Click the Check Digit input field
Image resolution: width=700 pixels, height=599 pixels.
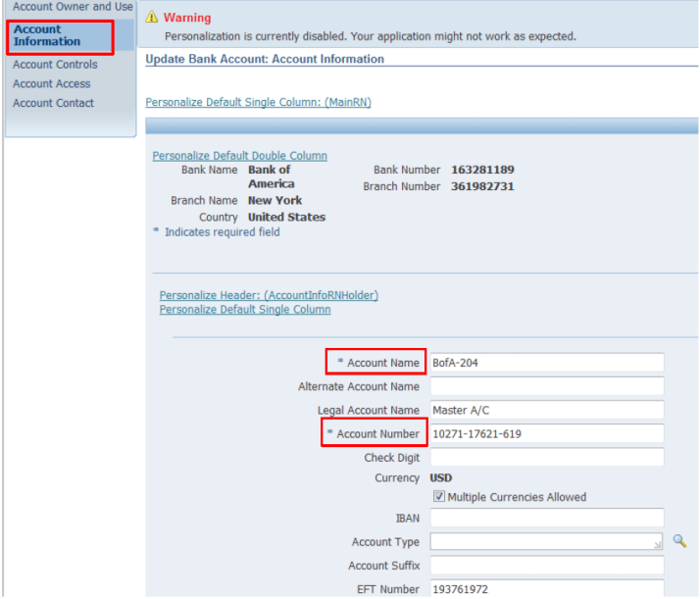point(546,457)
